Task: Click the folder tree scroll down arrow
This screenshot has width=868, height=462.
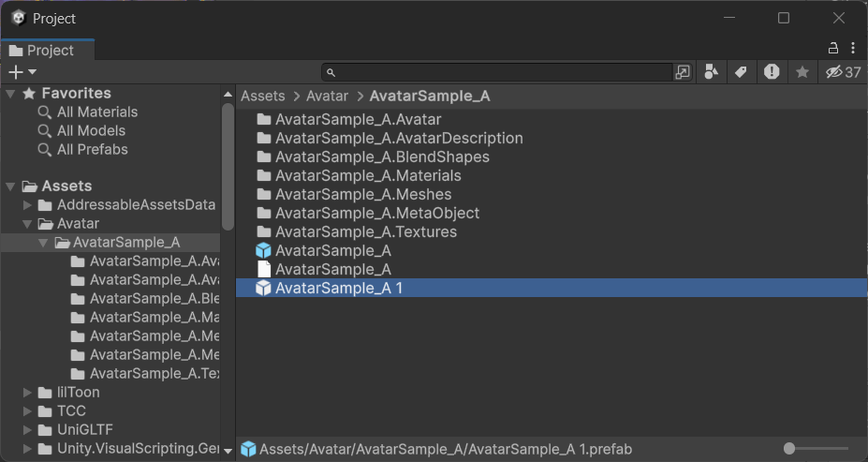Action: (228, 451)
